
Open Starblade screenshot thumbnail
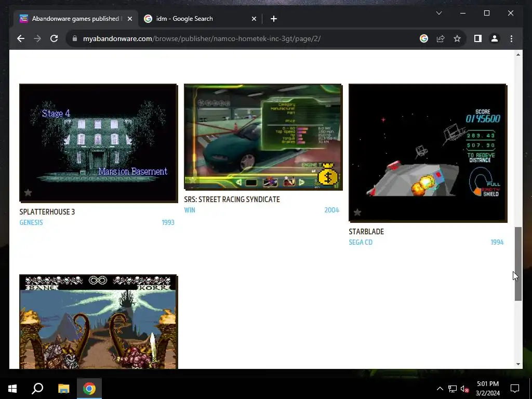(x=428, y=153)
